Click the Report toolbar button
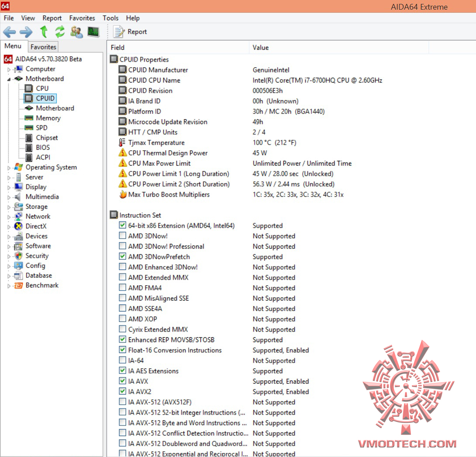The width and height of the screenshot is (476, 457). pos(130,31)
